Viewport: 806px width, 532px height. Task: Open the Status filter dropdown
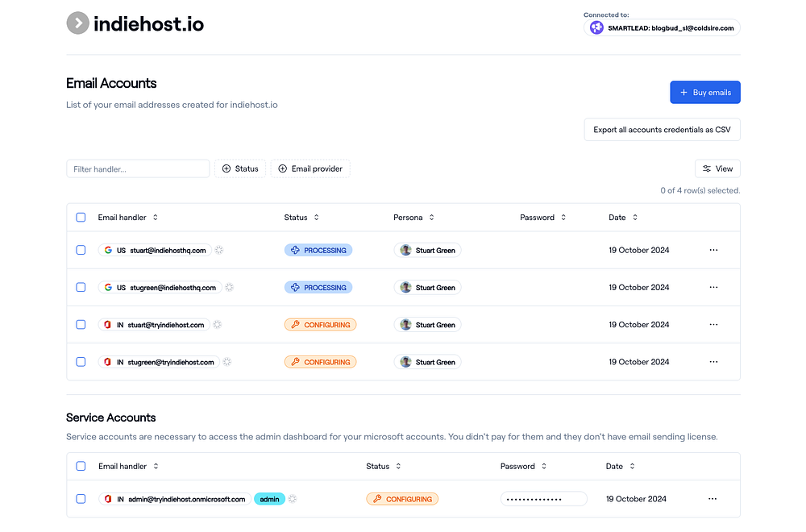(240, 168)
